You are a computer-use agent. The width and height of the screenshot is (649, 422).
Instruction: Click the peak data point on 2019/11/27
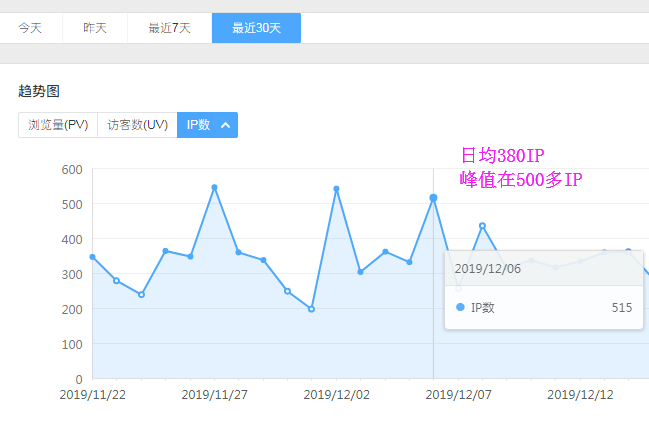pos(214,187)
